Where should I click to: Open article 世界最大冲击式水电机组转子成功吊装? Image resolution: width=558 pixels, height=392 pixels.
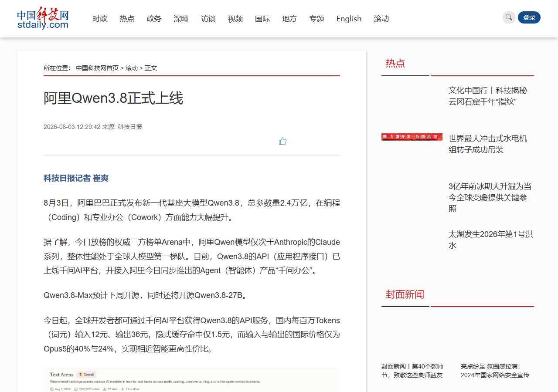pyautogui.click(x=488, y=144)
